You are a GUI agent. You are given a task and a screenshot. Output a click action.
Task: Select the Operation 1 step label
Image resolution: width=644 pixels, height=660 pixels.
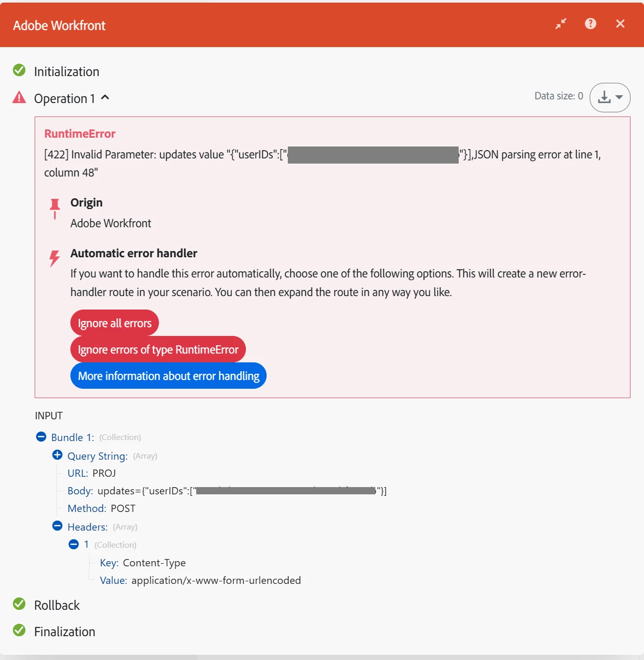click(x=65, y=98)
